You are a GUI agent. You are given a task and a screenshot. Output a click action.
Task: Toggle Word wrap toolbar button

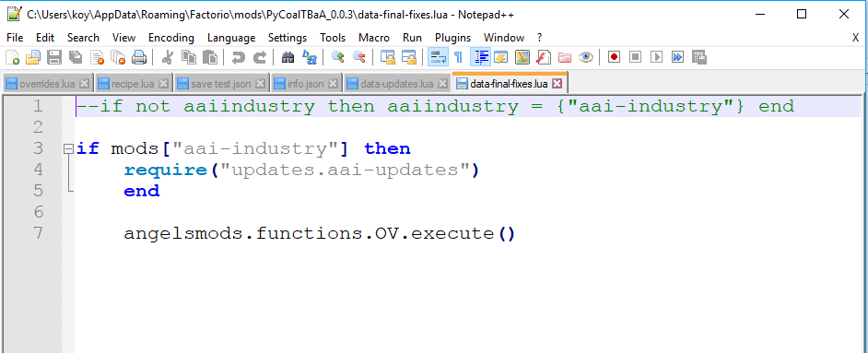pos(439,57)
